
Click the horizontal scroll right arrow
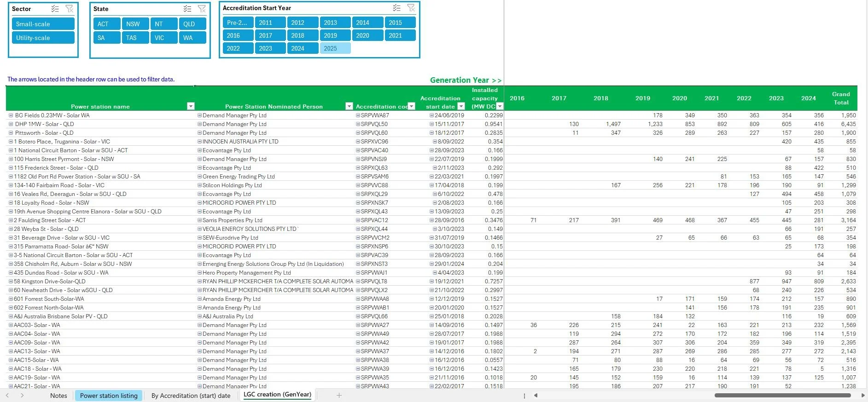pos(862,395)
